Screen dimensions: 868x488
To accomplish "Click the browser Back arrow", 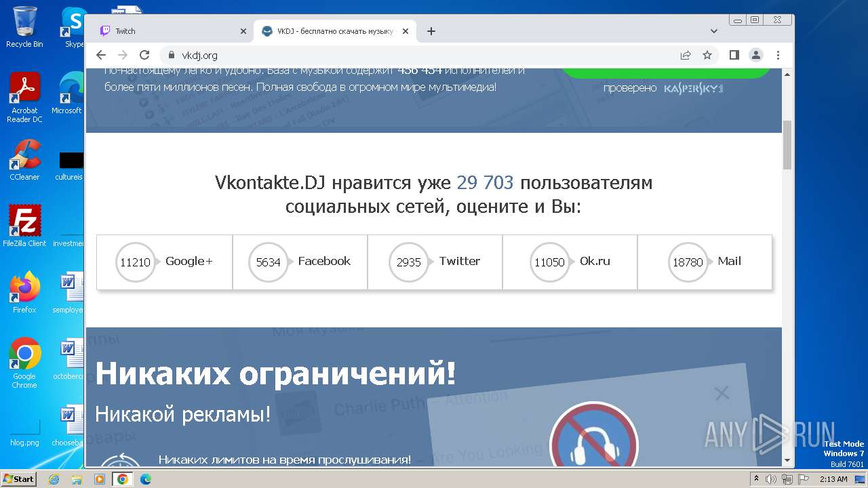I will (101, 55).
